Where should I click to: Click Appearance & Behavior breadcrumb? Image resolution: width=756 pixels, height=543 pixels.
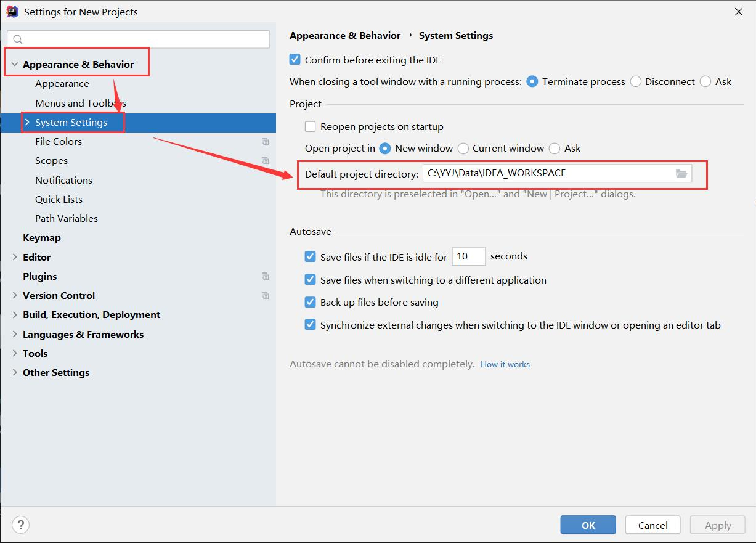(x=345, y=35)
